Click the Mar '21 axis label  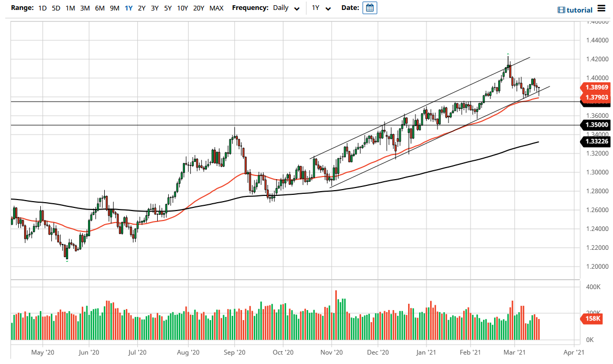(515, 352)
